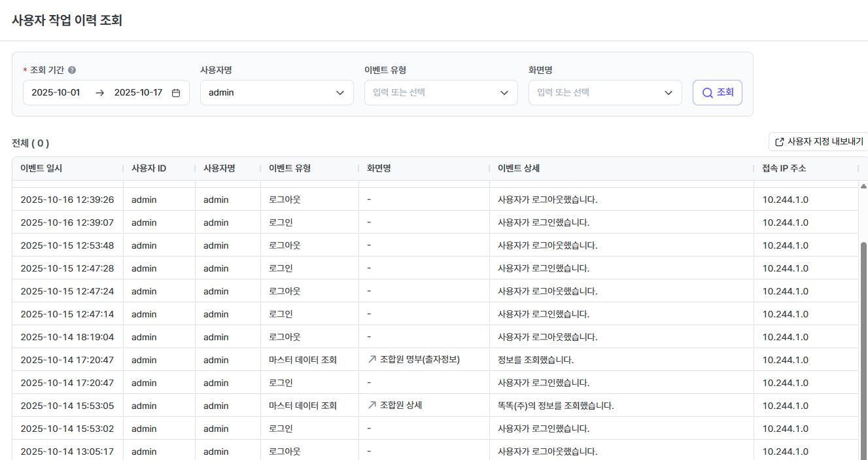Viewport: 868px width, 460px height.
Task: Click the table's vertical scrollbar thumb
Action: click(x=863, y=327)
